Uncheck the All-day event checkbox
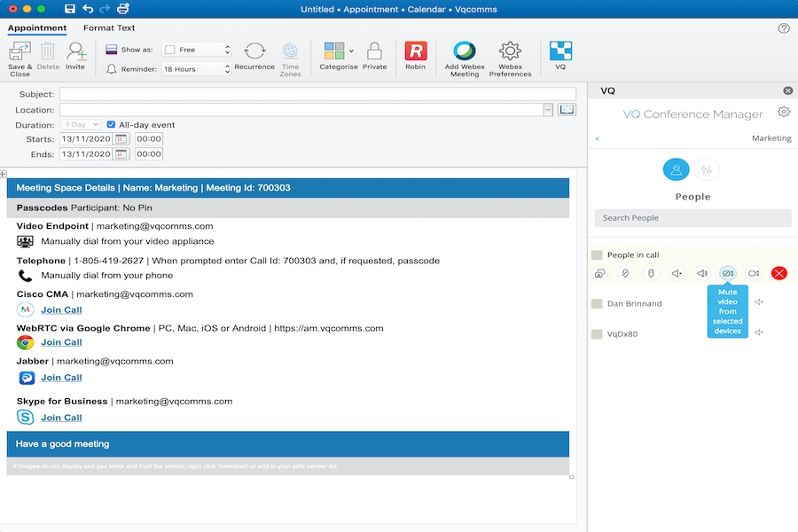Screen dimensions: 798x532 pyautogui.click(x=111, y=124)
